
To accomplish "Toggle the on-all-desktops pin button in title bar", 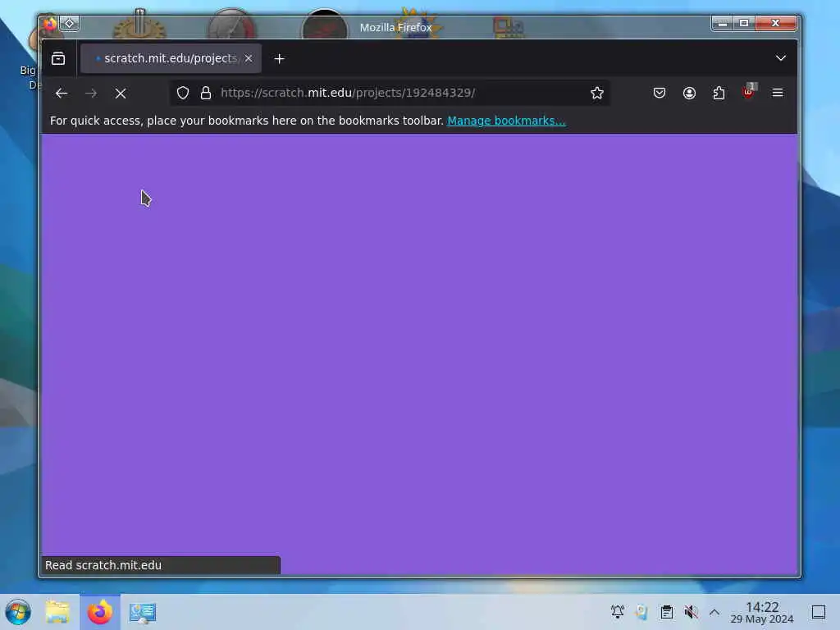I will click(70, 24).
